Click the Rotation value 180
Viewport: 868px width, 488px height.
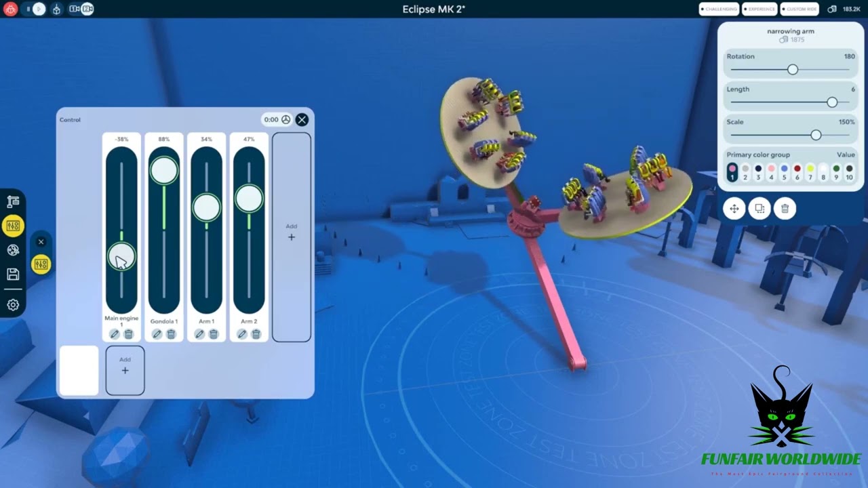[849, 56]
